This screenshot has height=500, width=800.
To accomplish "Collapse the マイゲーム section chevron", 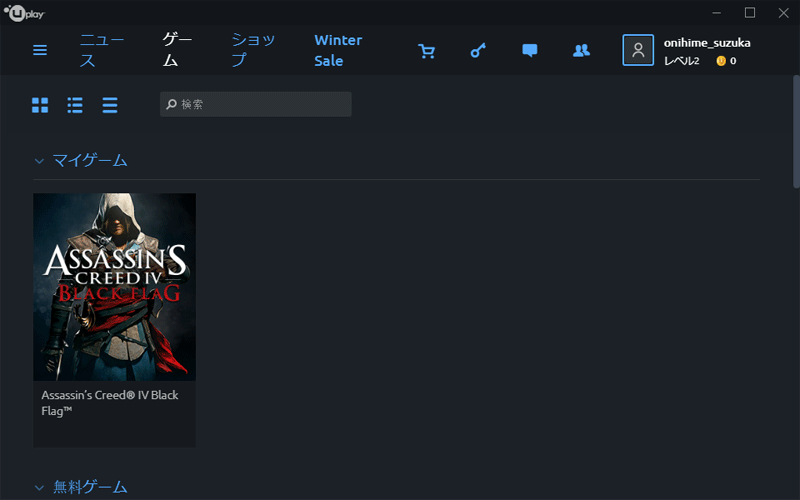I will point(39,161).
